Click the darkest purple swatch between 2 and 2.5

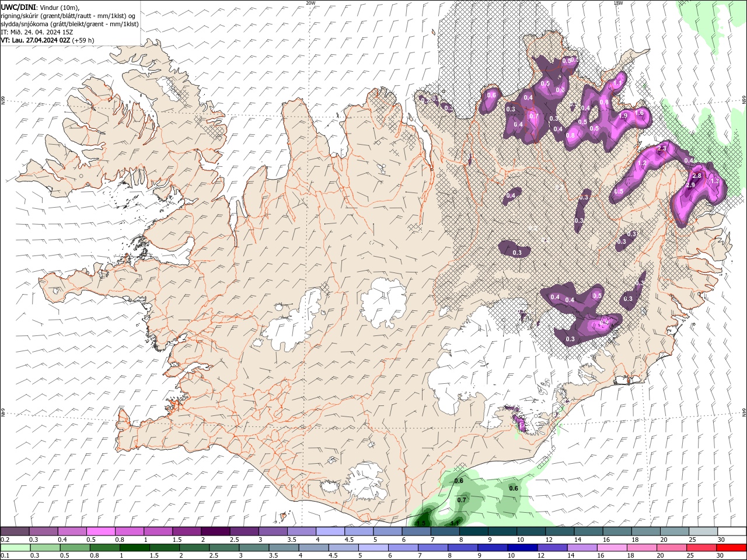pos(215,531)
